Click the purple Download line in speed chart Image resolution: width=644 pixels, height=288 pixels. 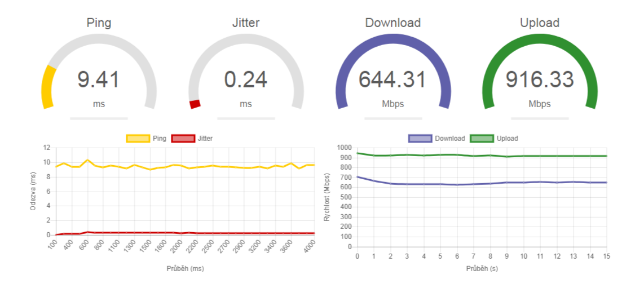point(482,184)
